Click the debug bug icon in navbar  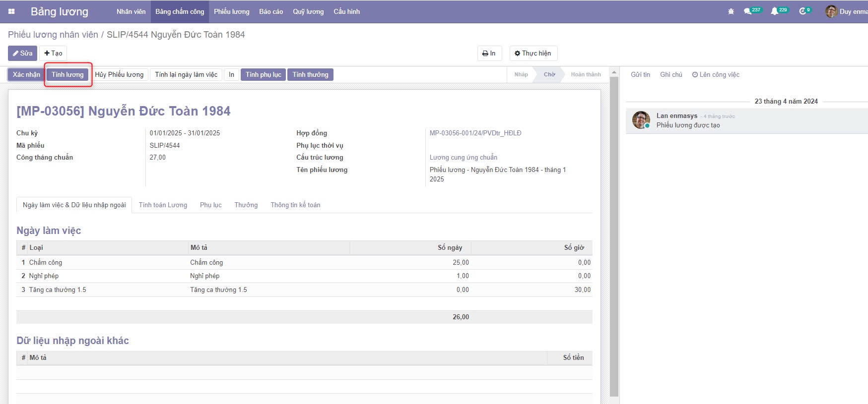coord(731,11)
